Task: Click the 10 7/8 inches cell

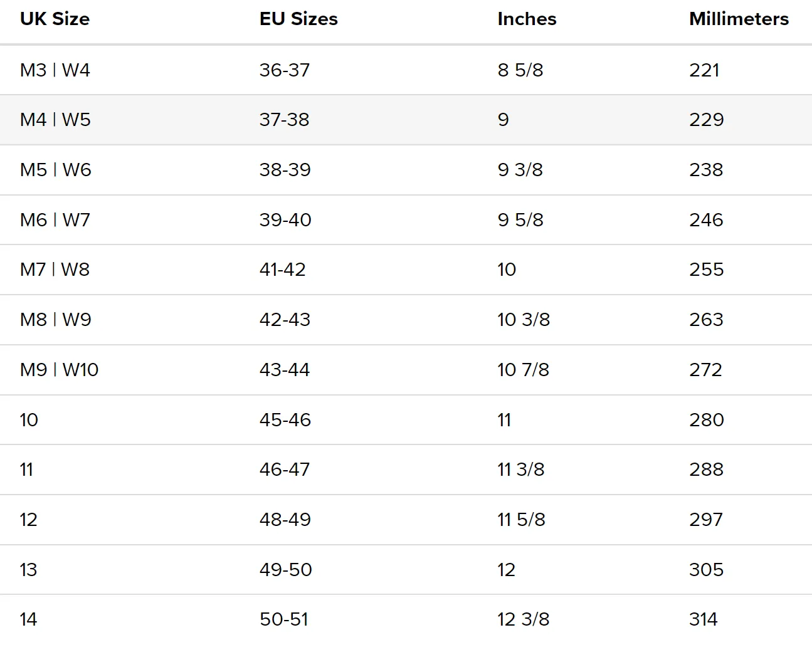Action: (x=524, y=370)
